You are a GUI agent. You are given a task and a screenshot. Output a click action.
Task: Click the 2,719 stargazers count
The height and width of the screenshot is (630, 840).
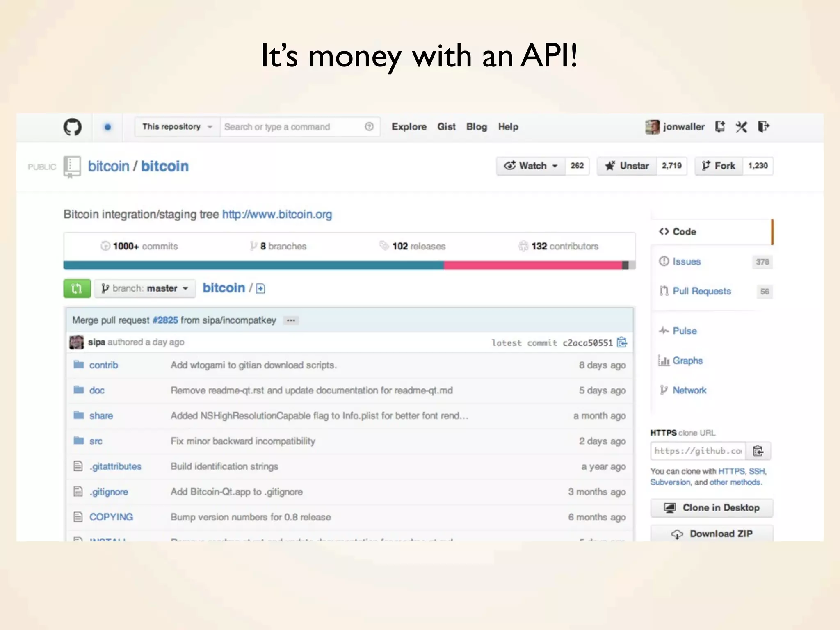click(x=671, y=166)
